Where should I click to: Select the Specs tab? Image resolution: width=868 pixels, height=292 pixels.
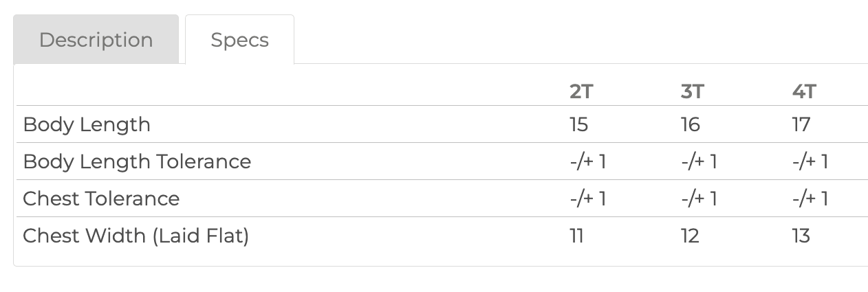click(240, 40)
